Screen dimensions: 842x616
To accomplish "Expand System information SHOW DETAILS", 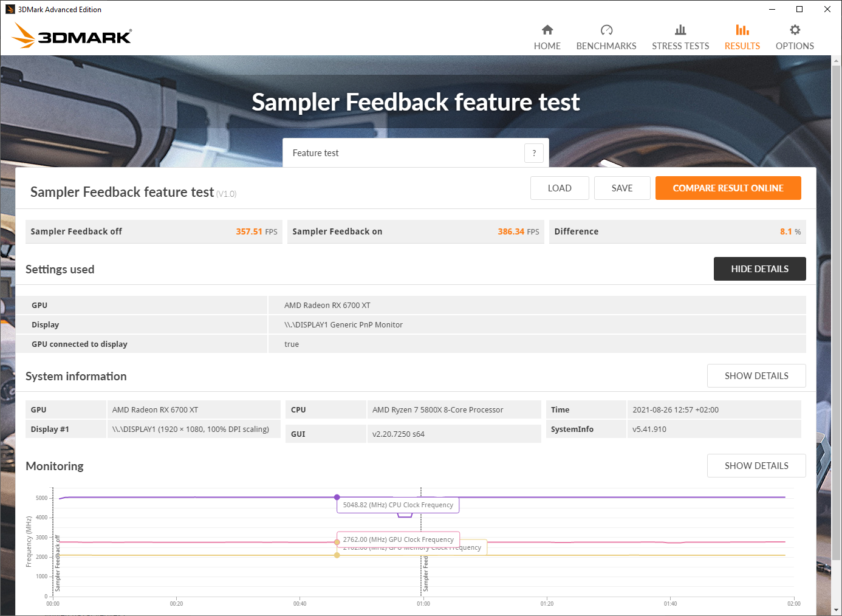I will pyautogui.click(x=756, y=376).
